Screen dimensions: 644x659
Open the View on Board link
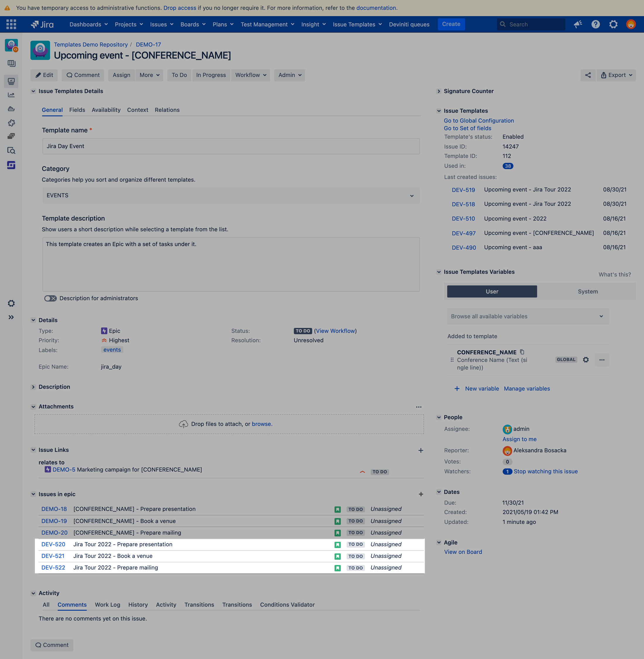pyautogui.click(x=463, y=552)
